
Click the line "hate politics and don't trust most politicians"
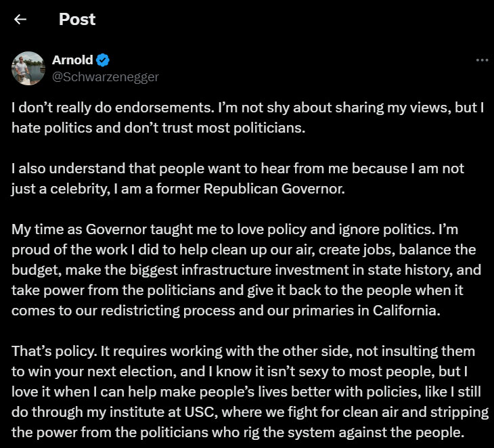[158, 128]
